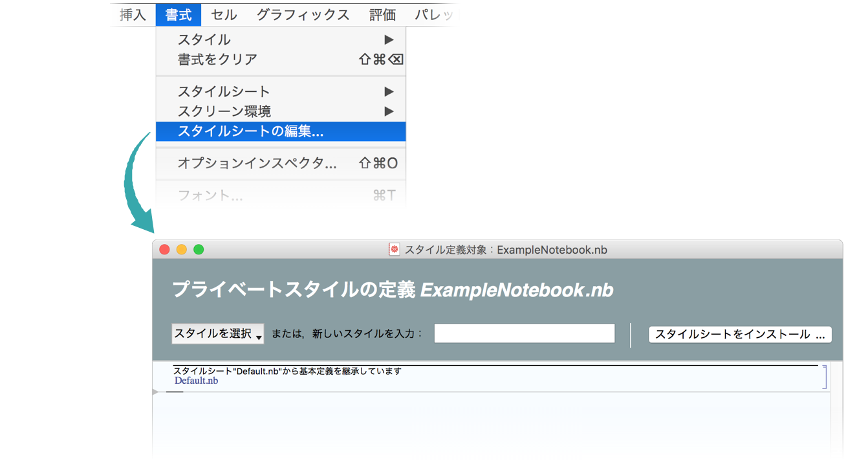This screenshot has width=868, height=468.
Task: Open the 書式 menu in the menu bar
Action: [179, 15]
